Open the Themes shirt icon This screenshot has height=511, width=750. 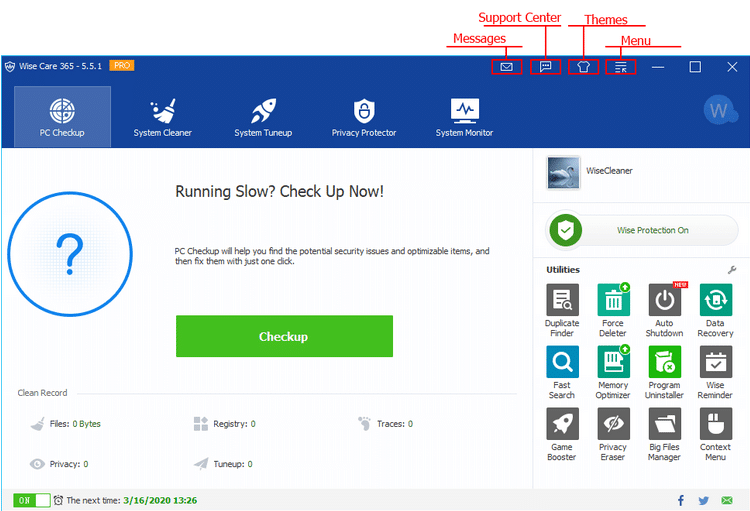tap(583, 67)
